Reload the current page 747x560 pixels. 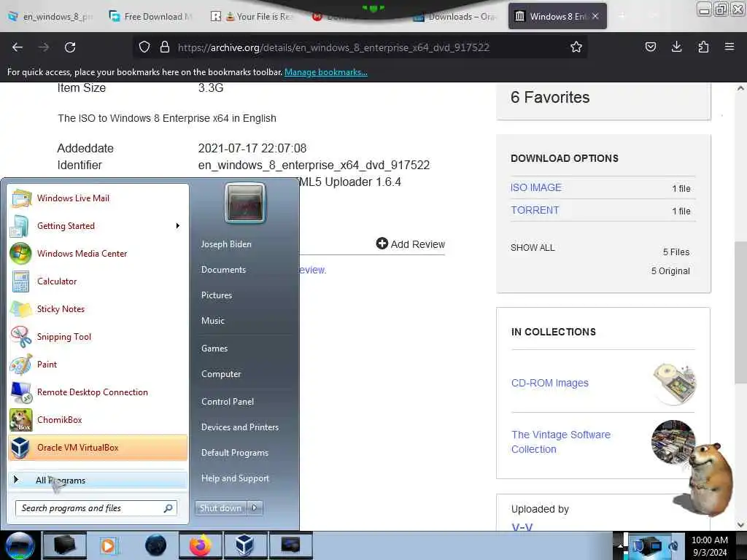70,47
